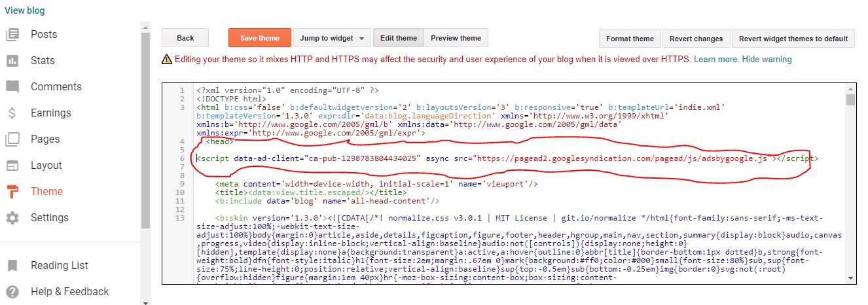Image resolution: width=868 pixels, height=305 pixels.
Task: Open Posts via its sidebar icon
Action: (x=12, y=34)
